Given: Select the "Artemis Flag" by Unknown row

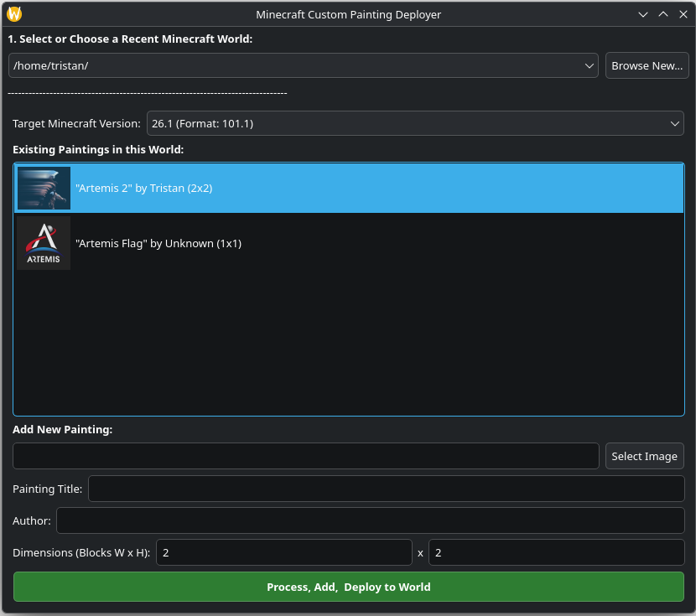Looking at the screenshot, I should (349, 243).
